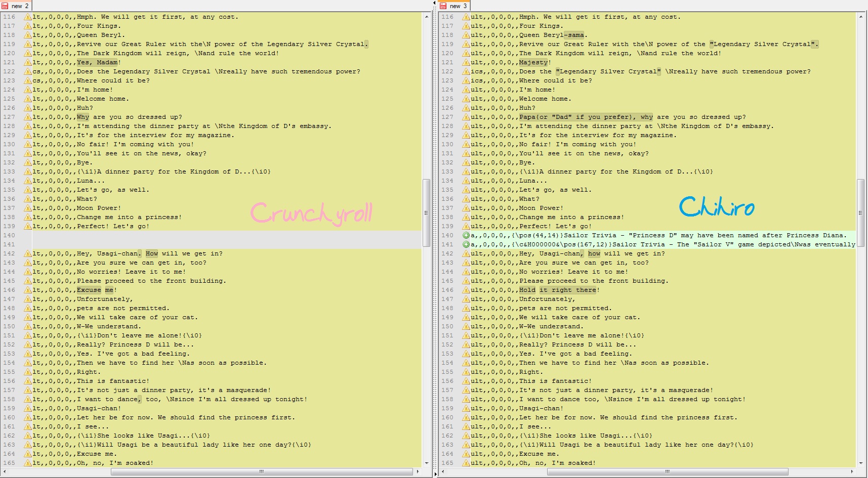Click warning icon beside 'Queen Beryl-sama.' line

point(466,35)
